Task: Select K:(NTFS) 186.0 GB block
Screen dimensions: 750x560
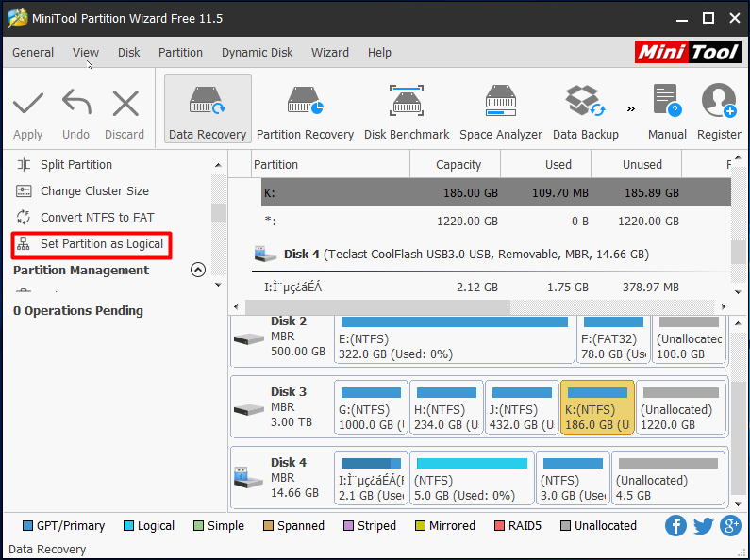Action: click(x=597, y=407)
